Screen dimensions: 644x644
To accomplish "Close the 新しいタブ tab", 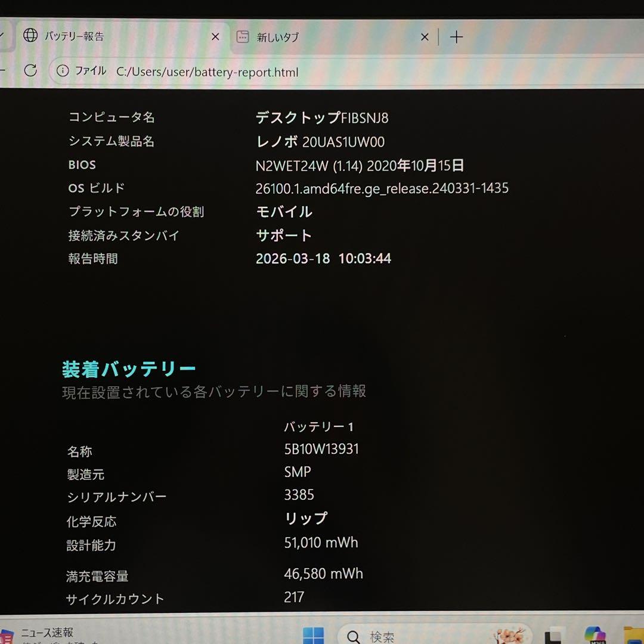I will click(x=425, y=38).
